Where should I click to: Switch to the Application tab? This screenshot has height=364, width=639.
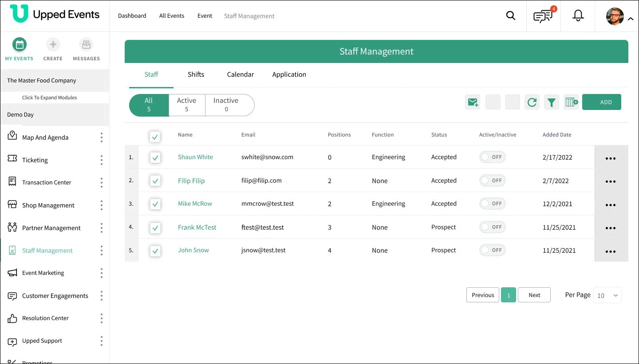point(289,74)
